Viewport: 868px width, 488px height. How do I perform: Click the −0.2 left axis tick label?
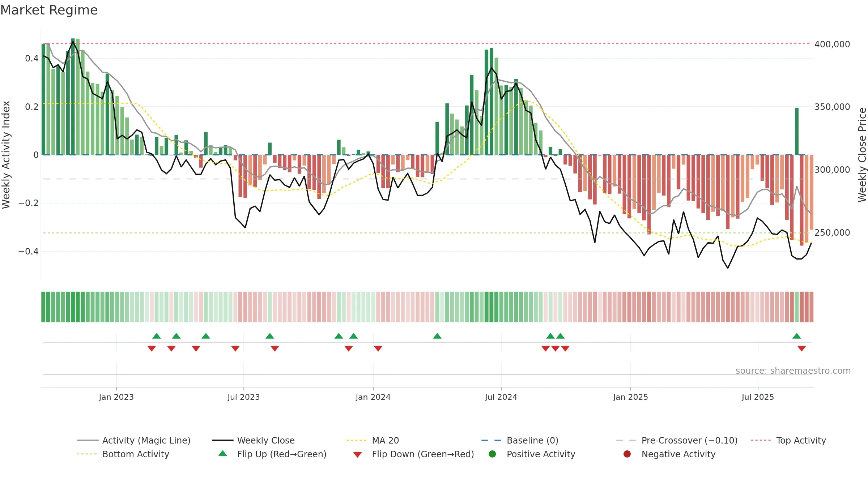[x=29, y=203]
